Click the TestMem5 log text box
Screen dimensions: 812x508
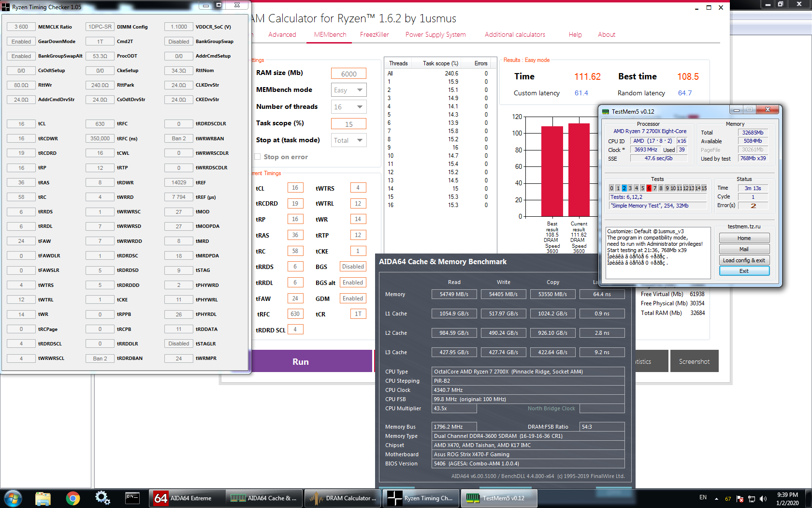(658, 253)
